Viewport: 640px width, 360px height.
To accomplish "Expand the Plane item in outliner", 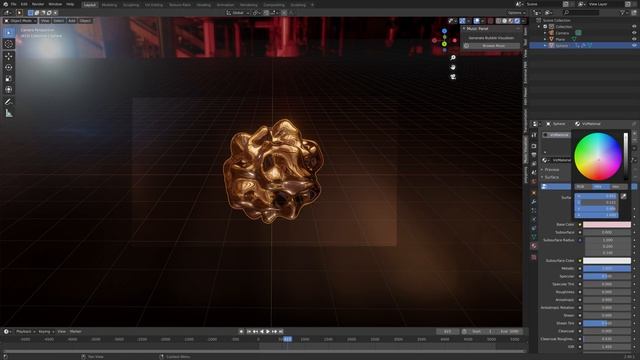I will tap(545, 39).
